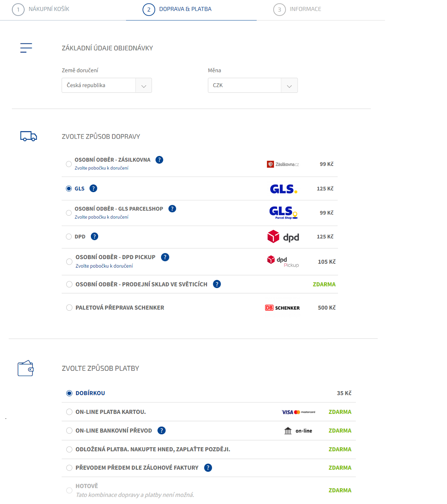Click step 3 circle icon
This screenshot has height=504, width=447.
(x=280, y=10)
